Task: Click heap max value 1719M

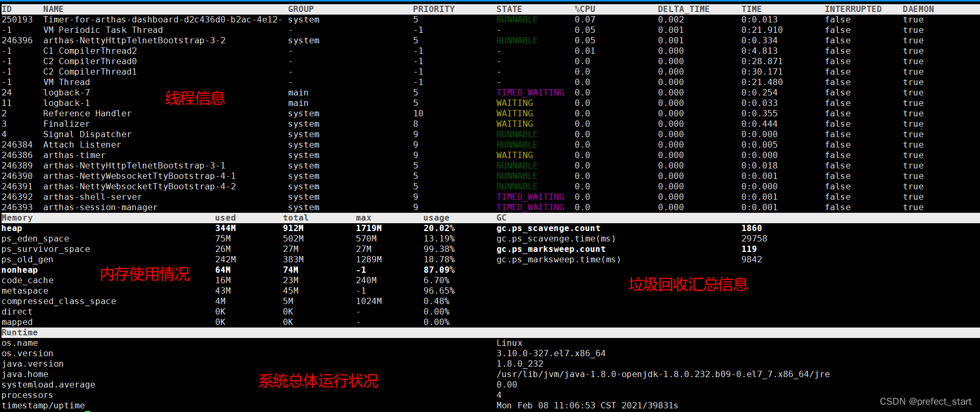Action: pyautogui.click(x=369, y=228)
